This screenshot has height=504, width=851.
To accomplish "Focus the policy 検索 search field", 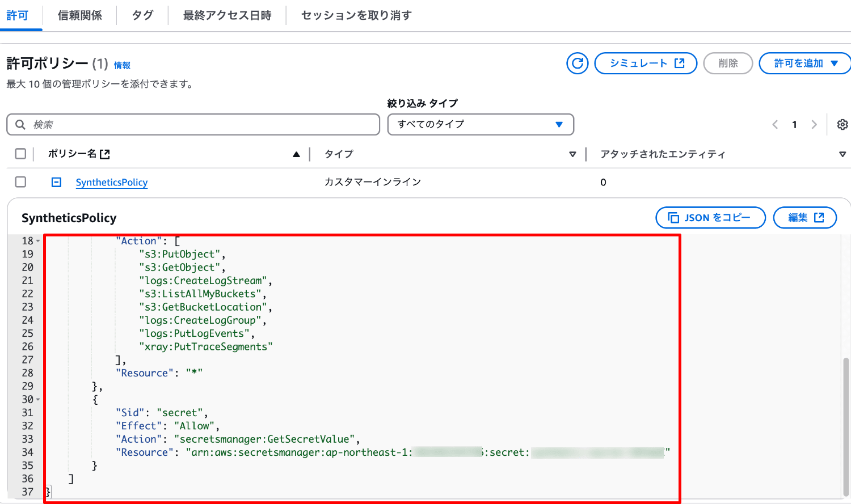I will pyautogui.click(x=193, y=124).
